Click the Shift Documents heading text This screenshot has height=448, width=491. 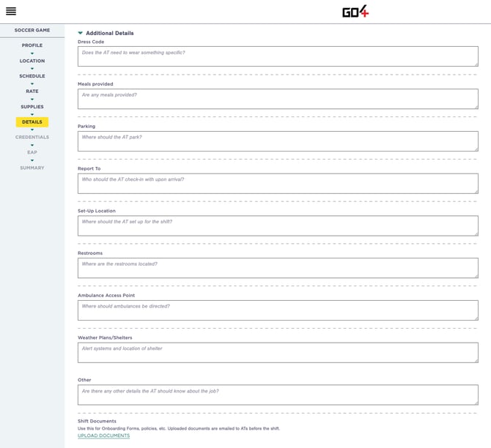(97, 421)
